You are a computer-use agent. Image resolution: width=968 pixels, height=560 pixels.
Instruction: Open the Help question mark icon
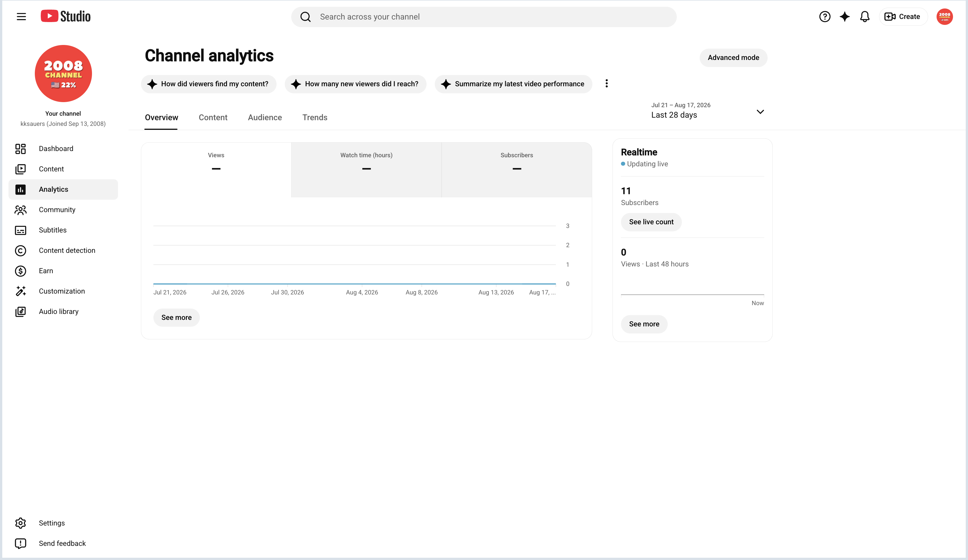point(824,16)
